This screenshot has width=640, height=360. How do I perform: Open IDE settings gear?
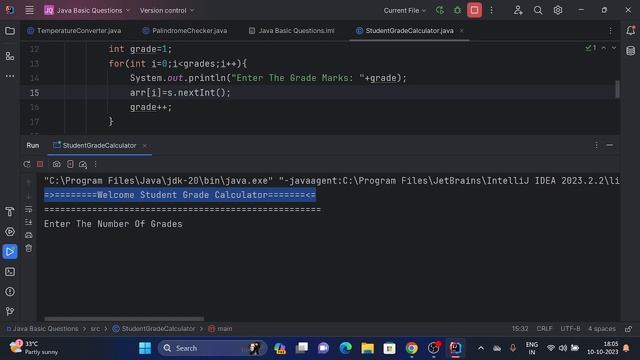pos(558,10)
